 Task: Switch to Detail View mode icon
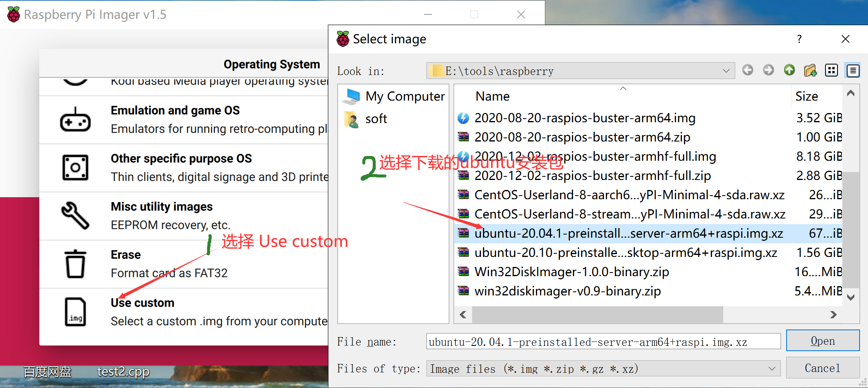pyautogui.click(x=853, y=71)
